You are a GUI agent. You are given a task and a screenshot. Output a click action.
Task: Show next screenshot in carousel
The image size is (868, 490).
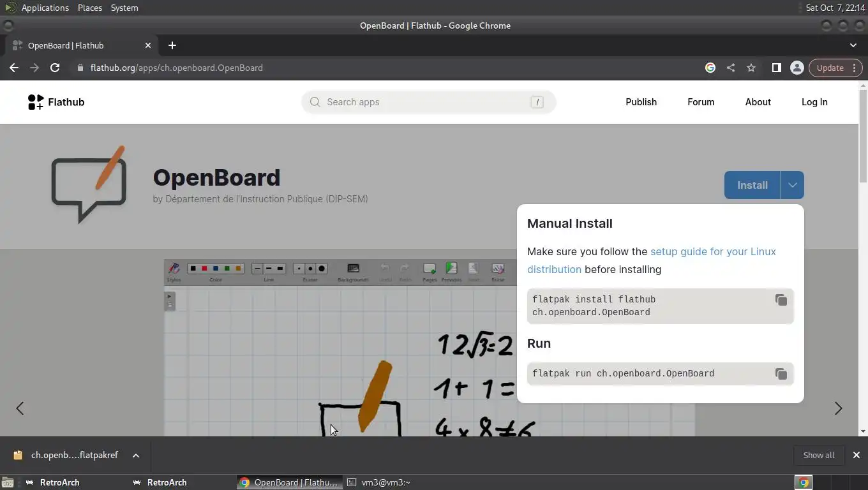tap(838, 408)
